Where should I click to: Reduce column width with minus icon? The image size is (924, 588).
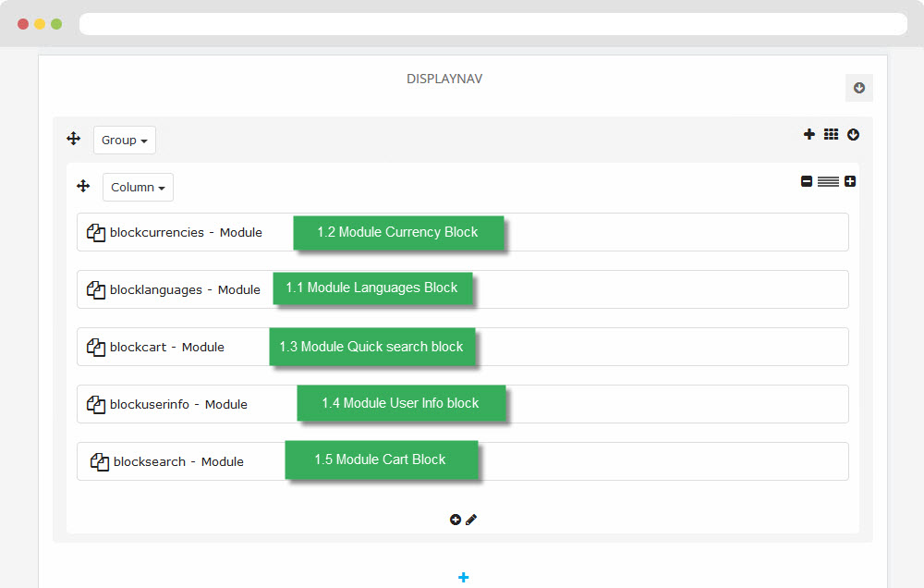pyautogui.click(x=807, y=181)
